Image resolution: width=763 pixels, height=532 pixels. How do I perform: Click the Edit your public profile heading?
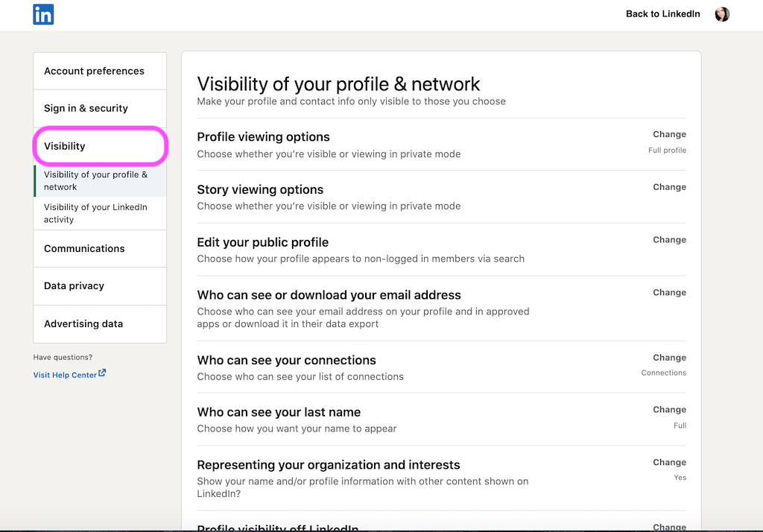coord(263,242)
